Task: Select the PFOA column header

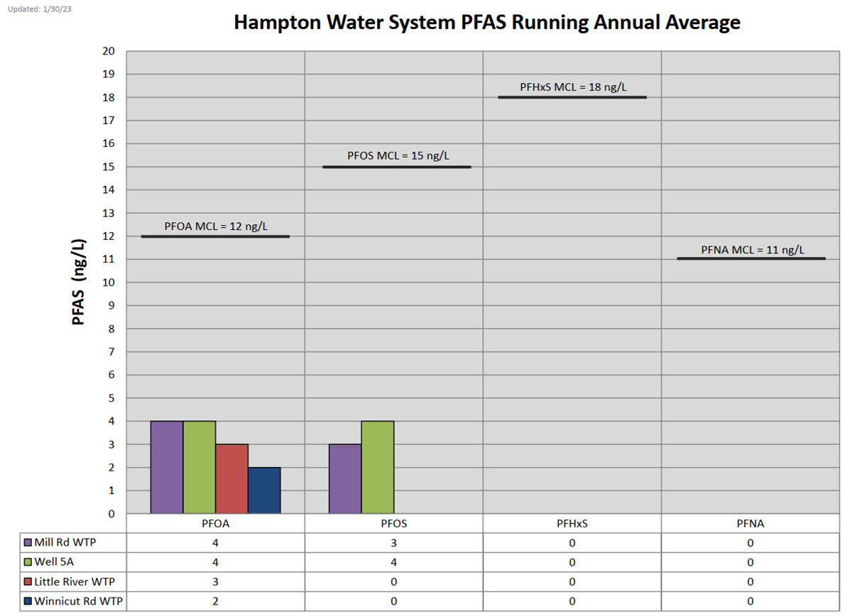Action: point(215,523)
